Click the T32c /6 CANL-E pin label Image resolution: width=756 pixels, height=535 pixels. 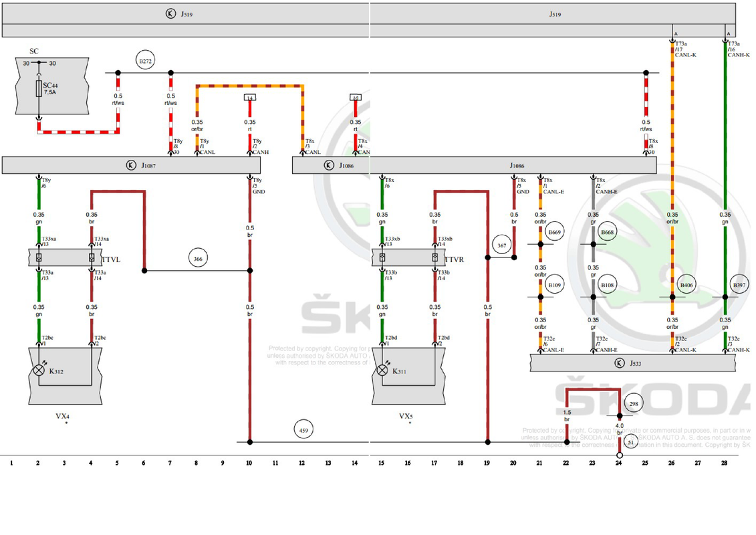(553, 344)
